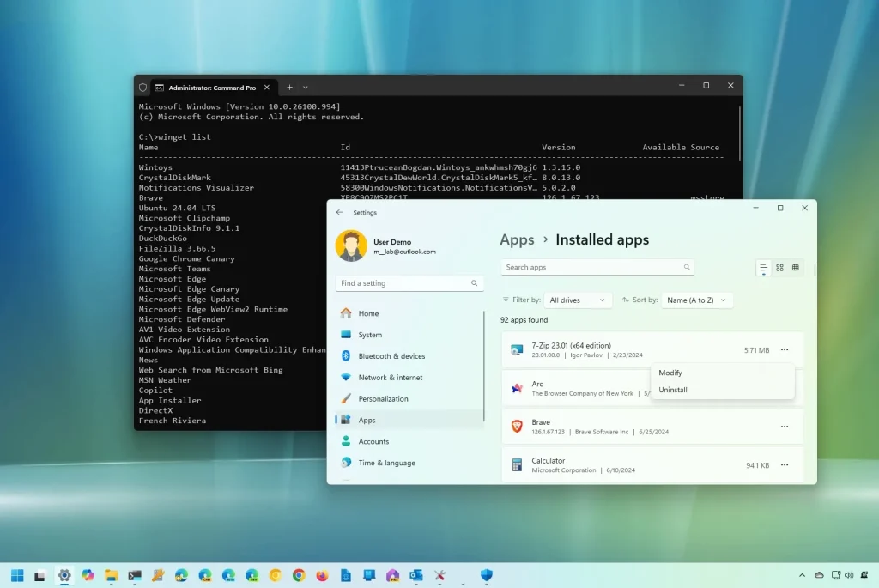Navigate to Apps breadcrumb link
Screen dimensions: 879x588
point(517,239)
